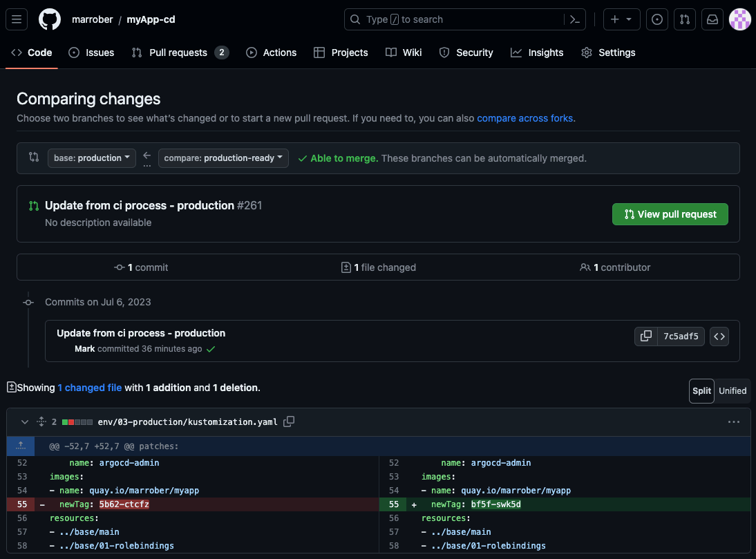
Task: Open the notifications inbox icon
Action: [712, 19]
